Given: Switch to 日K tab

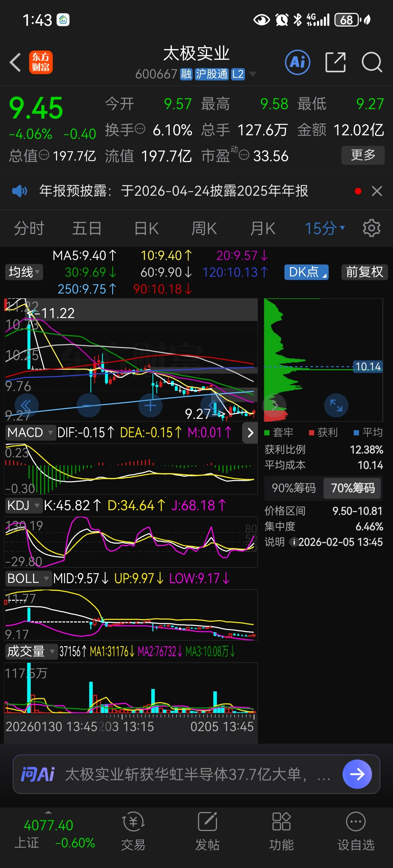Looking at the screenshot, I should (x=146, y=228).
